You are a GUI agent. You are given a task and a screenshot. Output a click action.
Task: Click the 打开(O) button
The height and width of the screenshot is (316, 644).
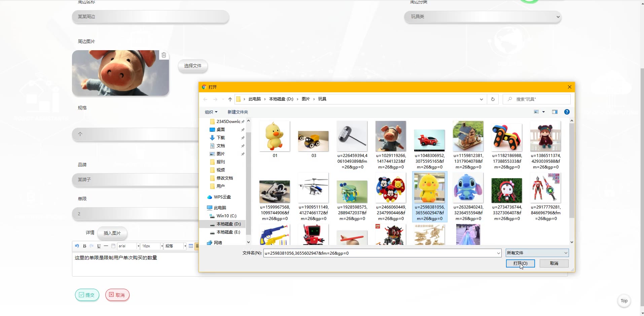(x=520, y=263)
